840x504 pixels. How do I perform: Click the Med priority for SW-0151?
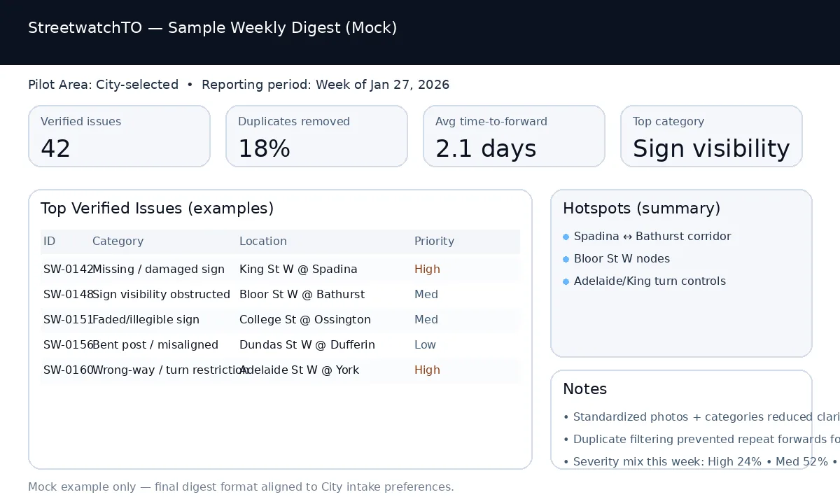pyautogui.click(x=426, y=319)
